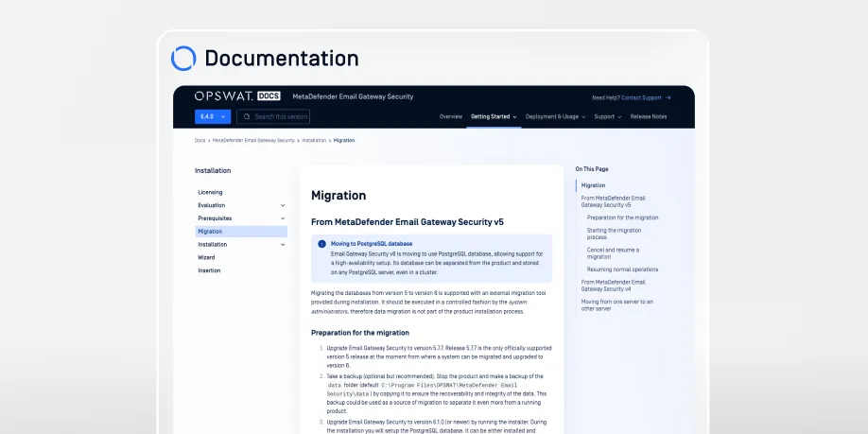Select Migration in the sidebar
Viewport: 868px width, 434px height.
pyautogui.click(x=241, y=232)
